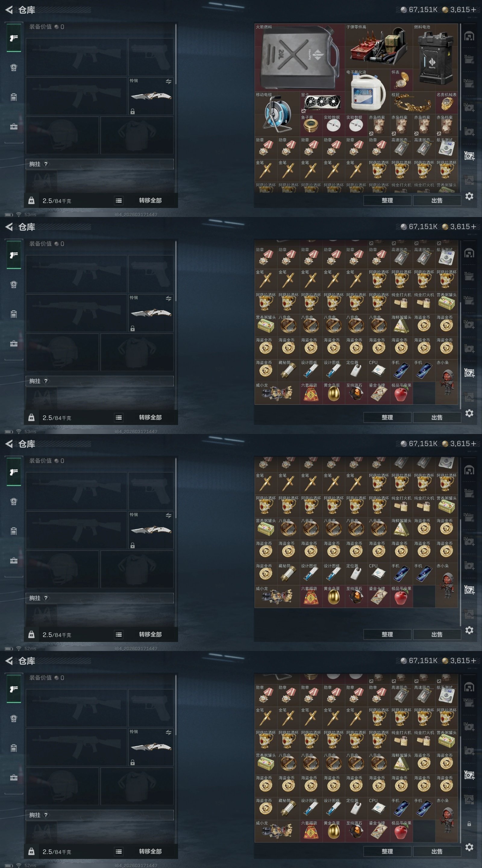The height and width of the screenshot is (868, 482).
Task: Open the topmost gear settings icon
Action: click(469, 196)
